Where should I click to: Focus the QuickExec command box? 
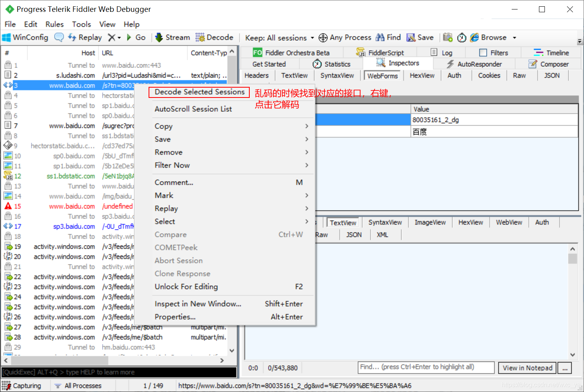pyautogui.click(x=119, y=372)
